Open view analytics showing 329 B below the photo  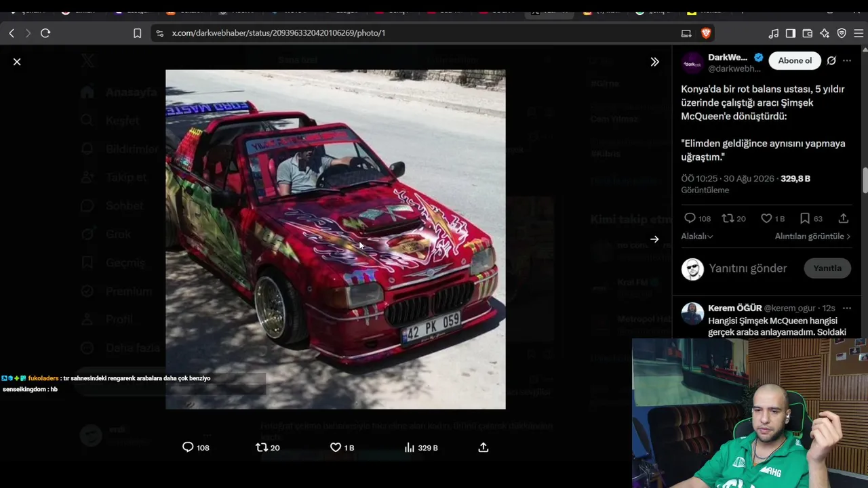tap(420, 447)
